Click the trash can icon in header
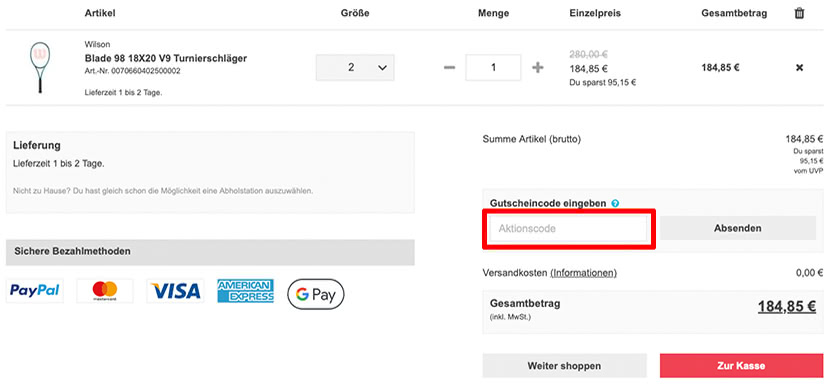 click(x=799, y=13)
